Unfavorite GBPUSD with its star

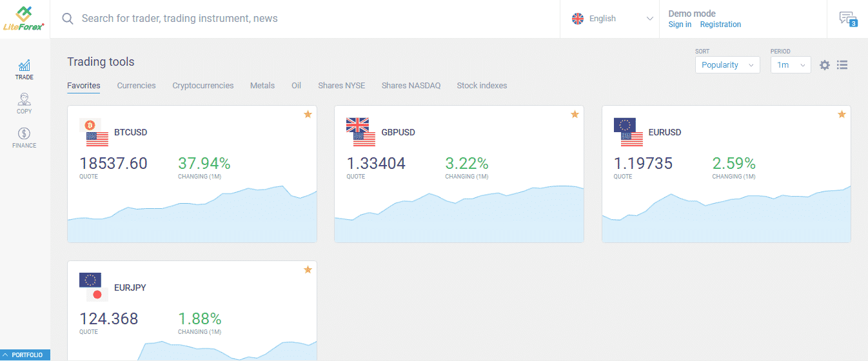tap(575, 115)
